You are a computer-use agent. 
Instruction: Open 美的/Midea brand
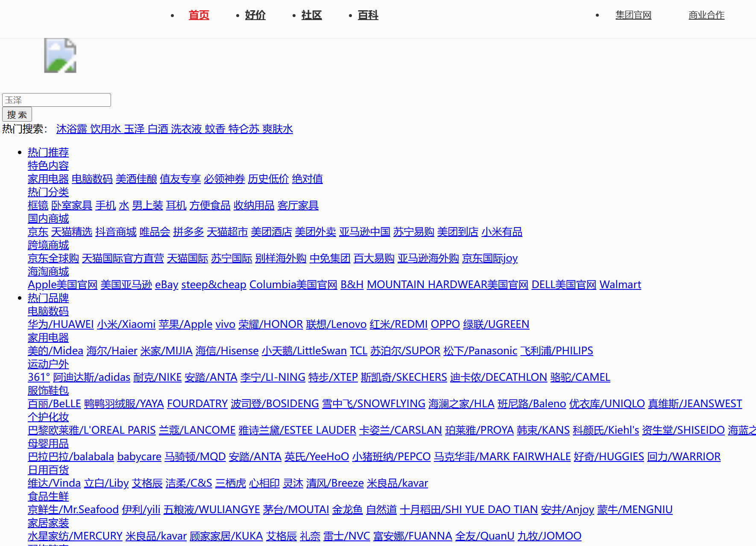click(56, 351)
